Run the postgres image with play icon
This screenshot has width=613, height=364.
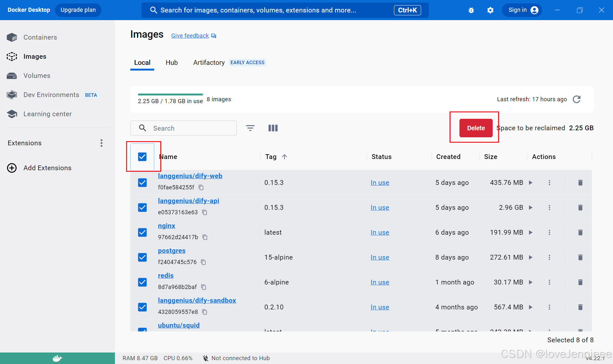531,257
